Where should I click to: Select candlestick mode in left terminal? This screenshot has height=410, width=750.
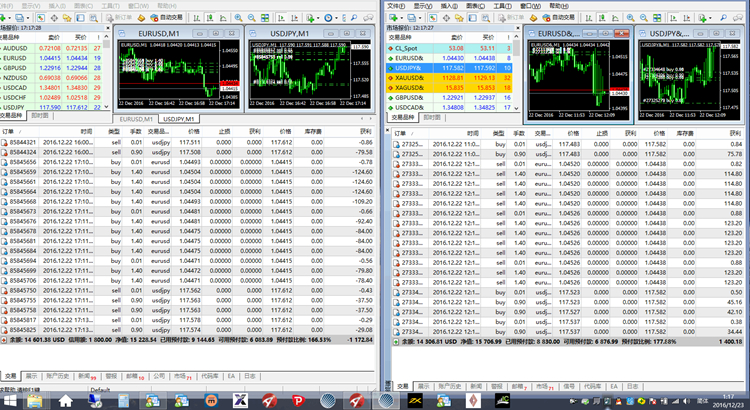point(210,18)
